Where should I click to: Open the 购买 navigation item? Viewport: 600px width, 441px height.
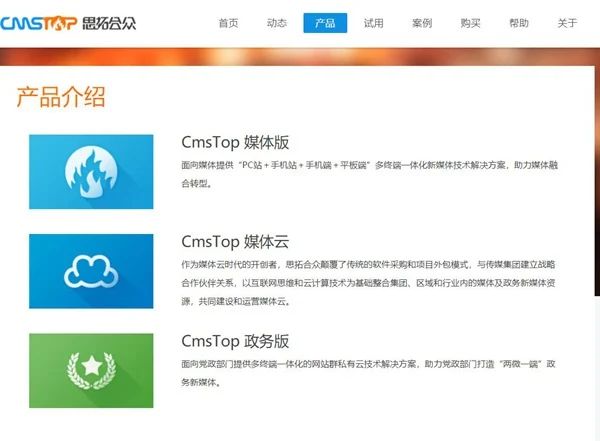(470, 23)
